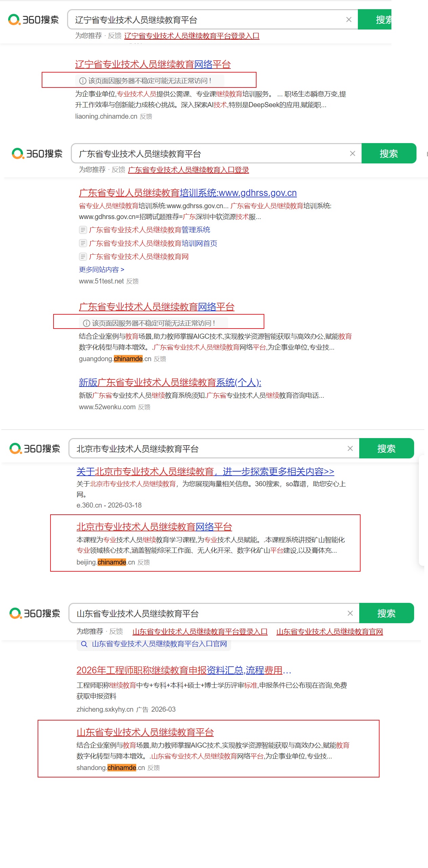
Task: Open result 山东省专业技术人员继续教育平台
Action: pos(145,732)
